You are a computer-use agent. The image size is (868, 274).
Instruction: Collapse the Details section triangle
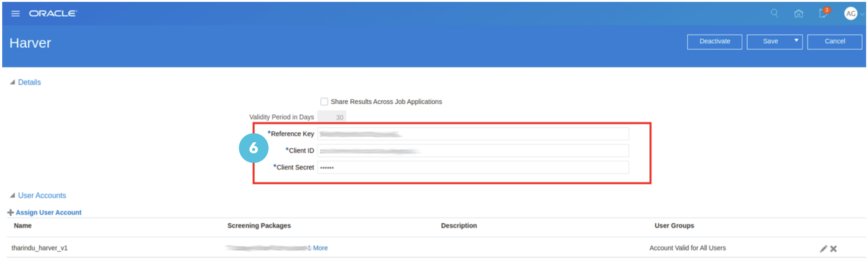(13, 82)
